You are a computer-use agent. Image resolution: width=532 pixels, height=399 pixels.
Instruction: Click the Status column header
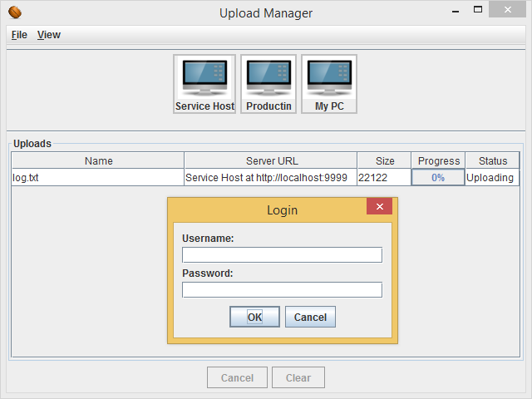pyautogui.click(x=493, y=160)
